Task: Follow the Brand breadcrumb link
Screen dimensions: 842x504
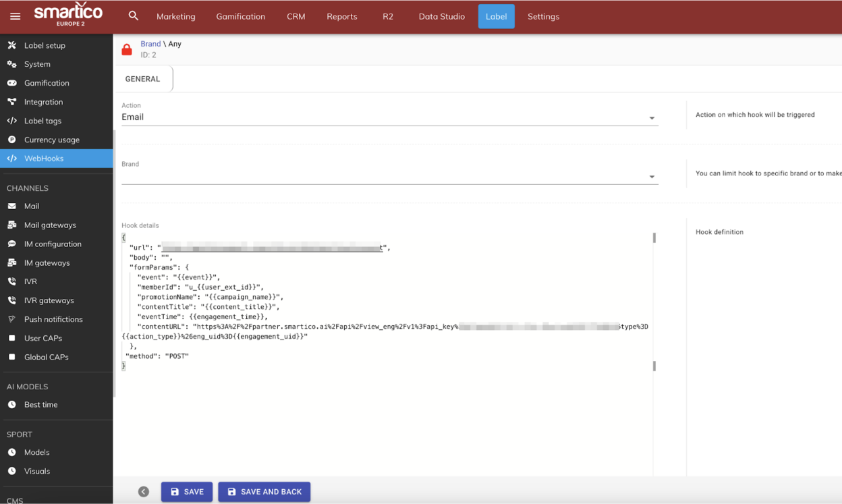Action: tap(150, 44)
